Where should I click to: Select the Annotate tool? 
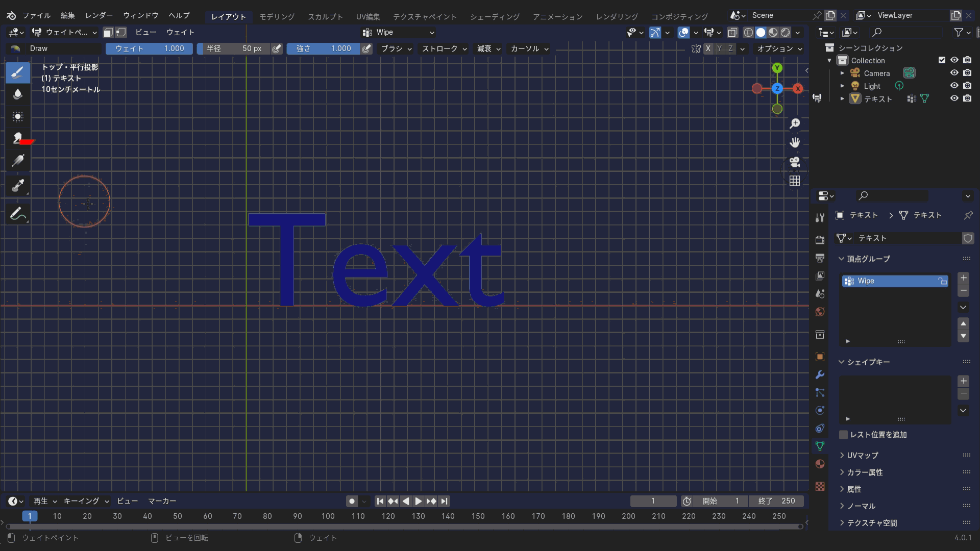pyautogui.click(x=18, y=214)
